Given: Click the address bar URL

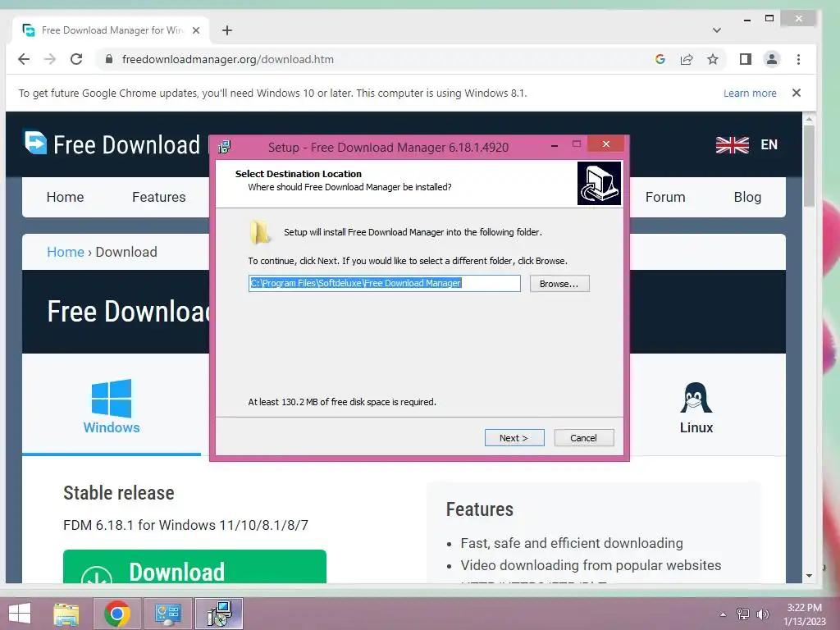Looking at the screenshot, I should (x=228, y=59).
